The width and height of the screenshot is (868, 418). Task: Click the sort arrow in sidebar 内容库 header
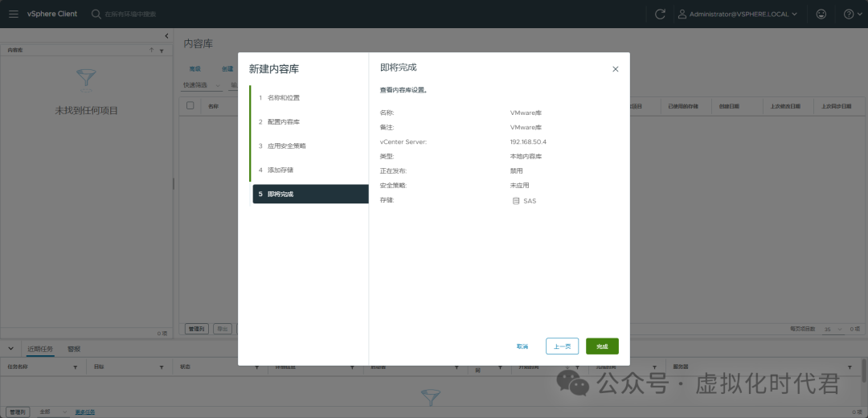(152, 51)
